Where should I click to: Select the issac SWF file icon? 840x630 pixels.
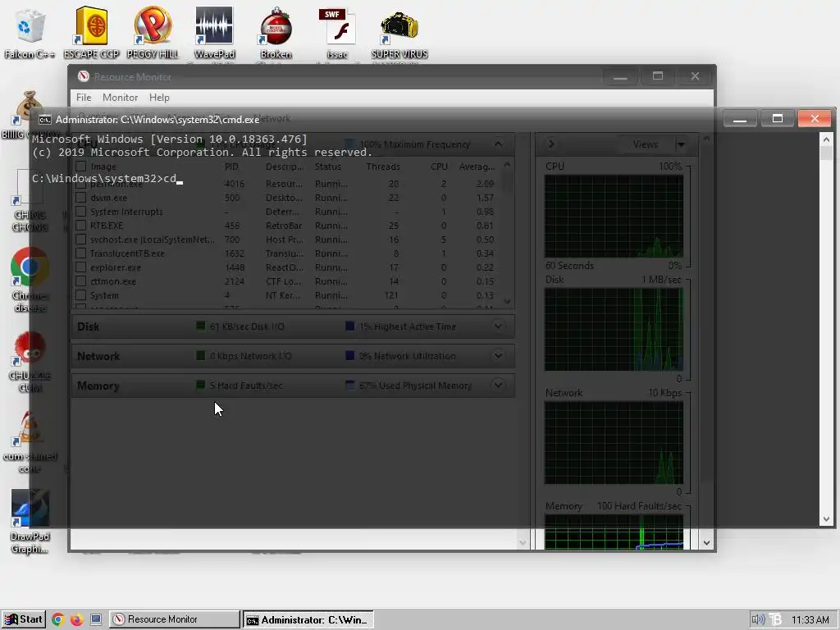[337, 33]
